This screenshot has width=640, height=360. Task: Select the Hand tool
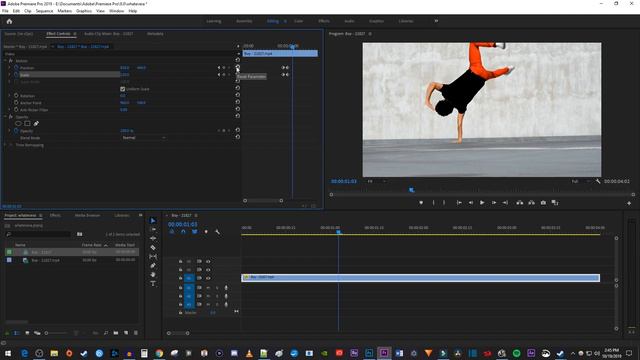tap(153, 275)
